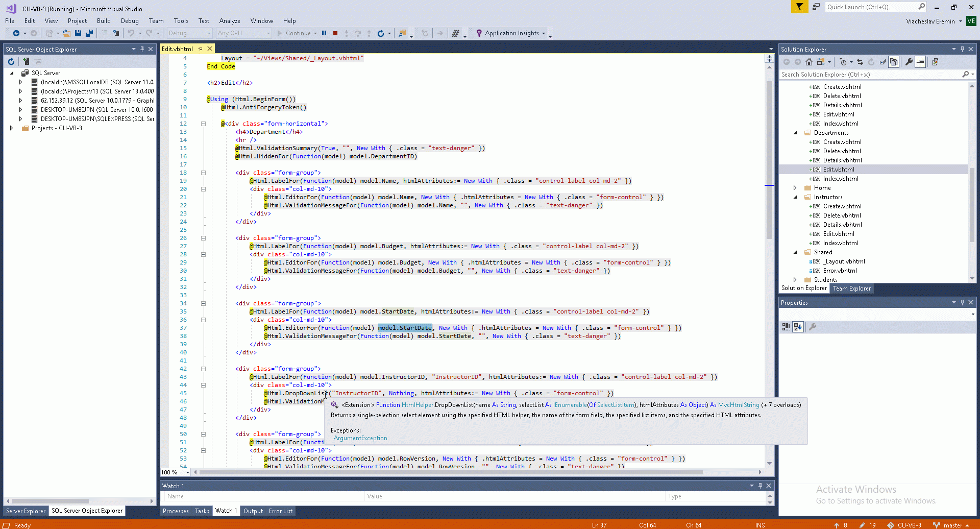Click the Save All toolbar icon
The height and width of the screenshot is (529, 980).
[x=89, y=33]
